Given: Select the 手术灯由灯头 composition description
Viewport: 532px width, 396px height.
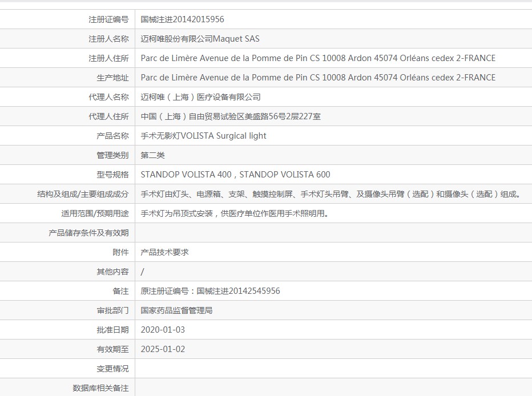Looking at the screenshot, I should tap(331, 194).
